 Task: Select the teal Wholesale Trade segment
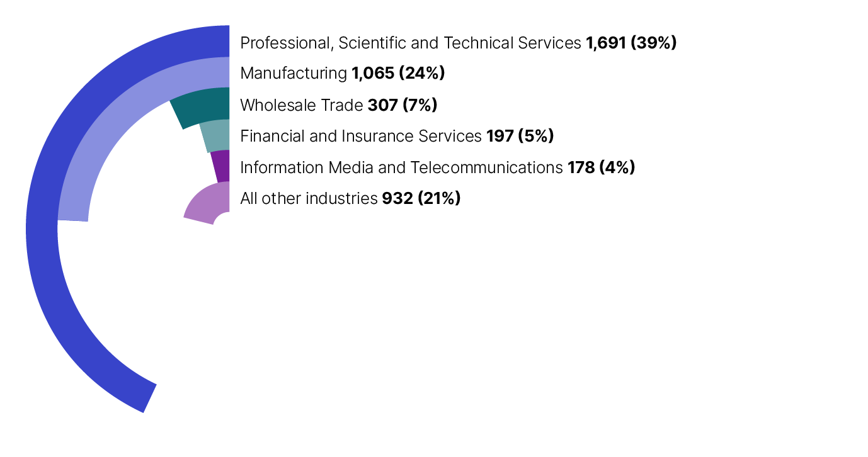(202, 106)
